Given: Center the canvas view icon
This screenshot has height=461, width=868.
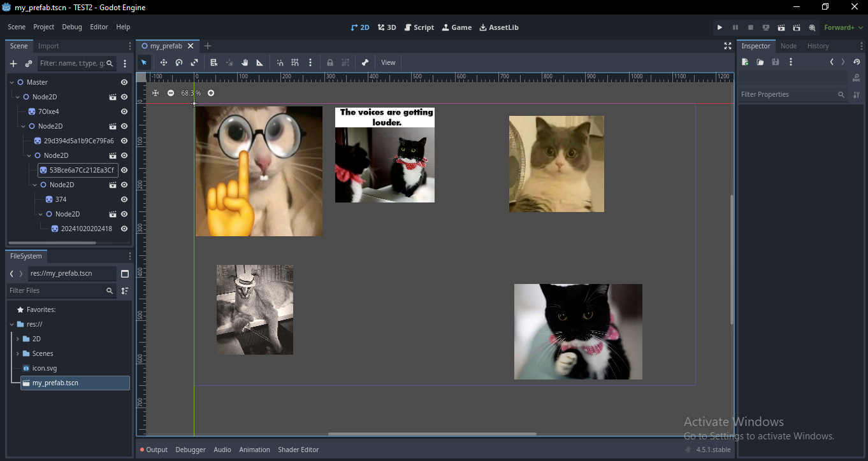Looking at the screenshot, I should click(156, 93).
